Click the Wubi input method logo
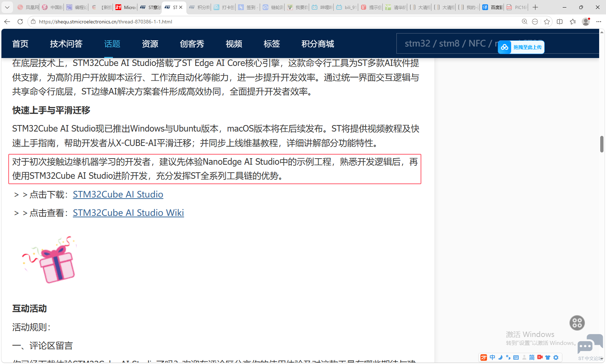 click(x=484, y=358)
